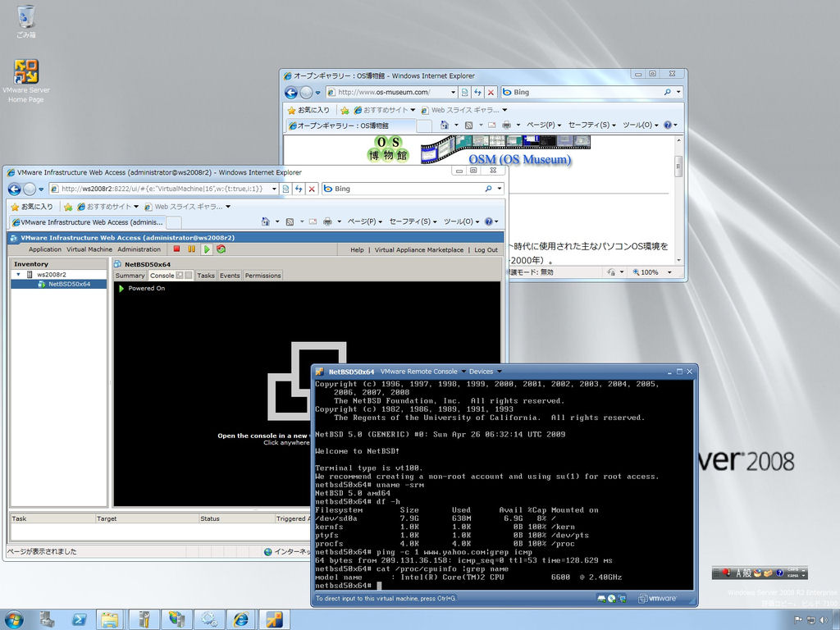This screenshot has height=630, width=840.
Task: Open セーフティ(S) dropdown in OS Museum browser
Action: tap(591, 125)
